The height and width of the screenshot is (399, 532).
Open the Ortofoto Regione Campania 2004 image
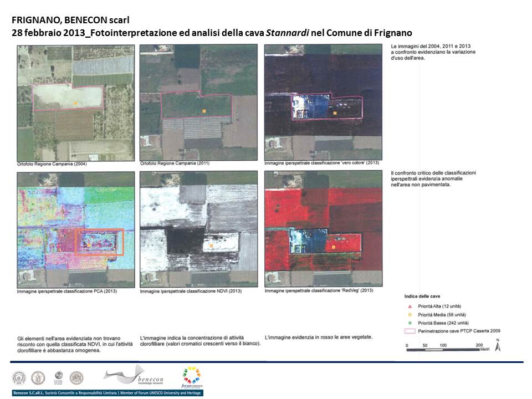coord(76,103)
